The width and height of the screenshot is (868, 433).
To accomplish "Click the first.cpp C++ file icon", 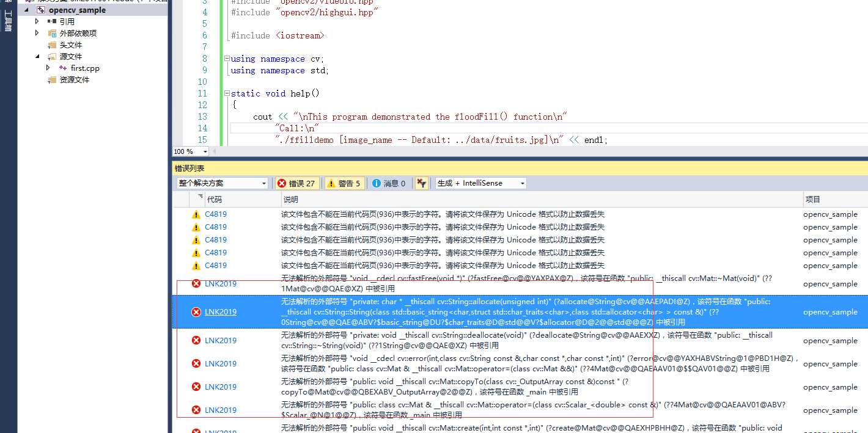I will tap(63, 68).
